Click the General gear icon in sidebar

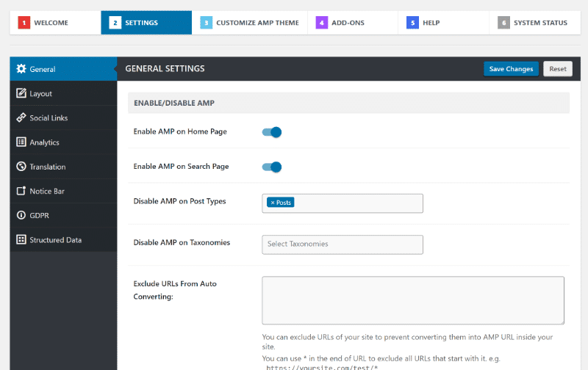tap(21, 69)
